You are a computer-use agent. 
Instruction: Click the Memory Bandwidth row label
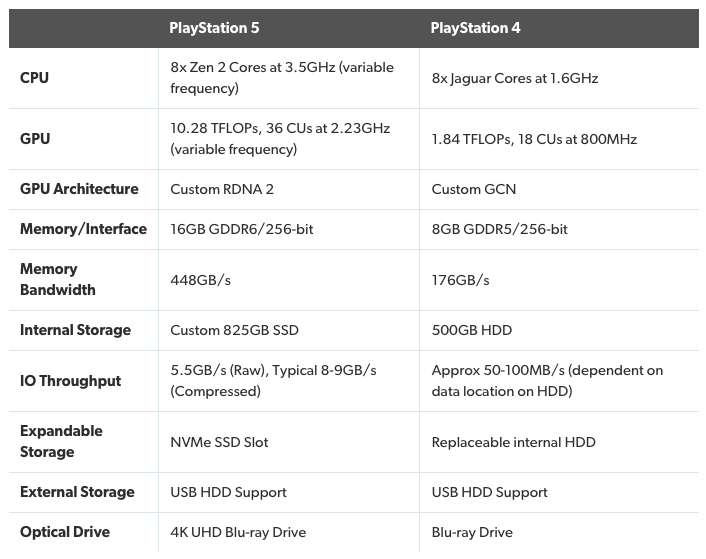pos(58,279)
